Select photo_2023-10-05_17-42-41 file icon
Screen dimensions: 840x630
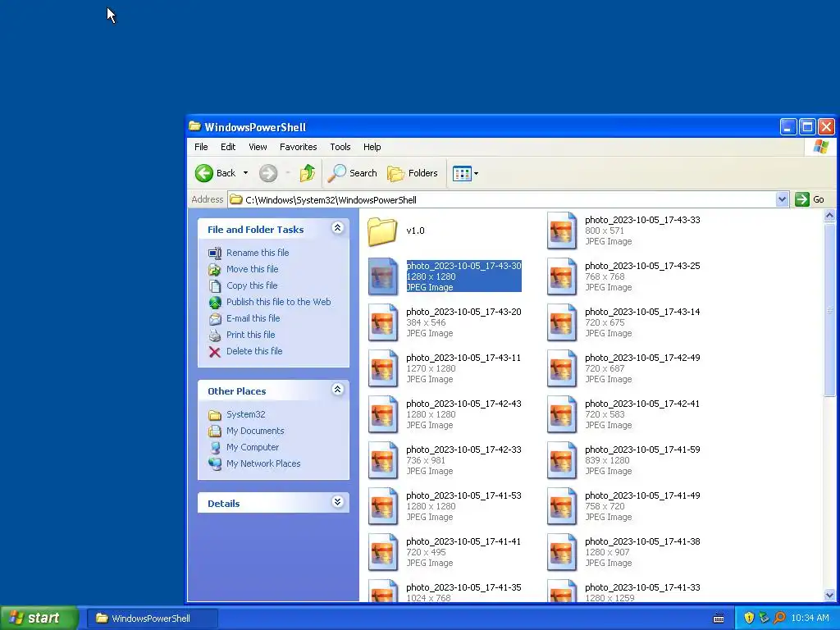[561, 414]
